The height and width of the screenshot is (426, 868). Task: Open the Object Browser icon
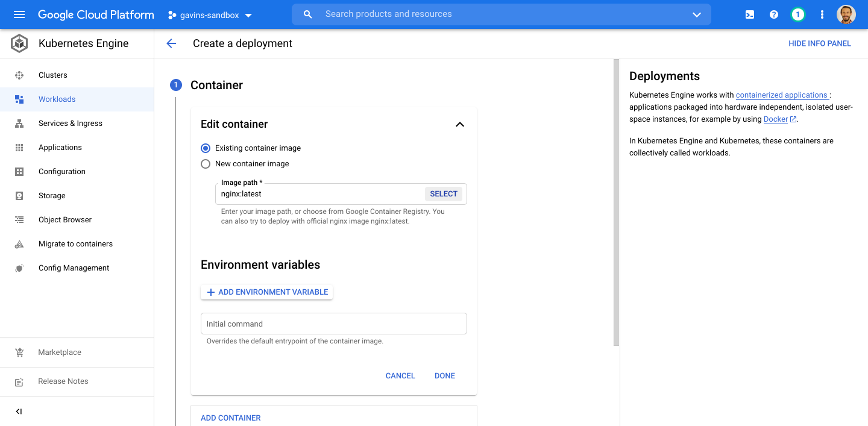pos(19,219)
